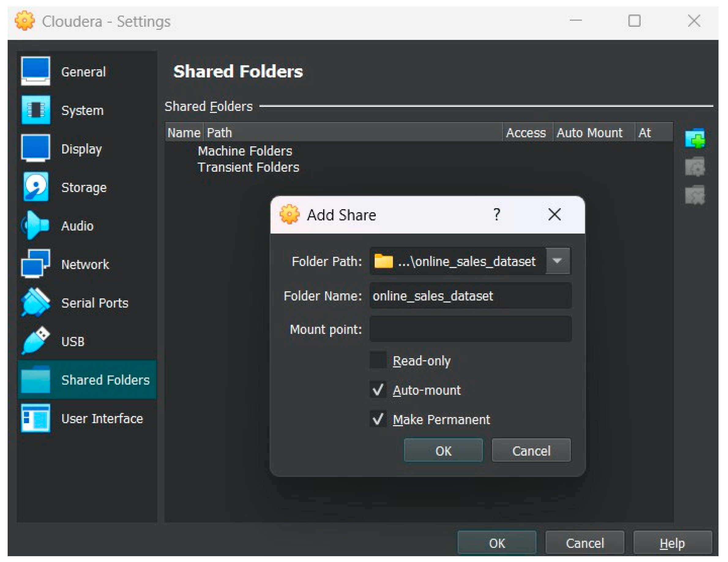
Task: Switch to User Interface settings section
Action: tap(102, 418)
